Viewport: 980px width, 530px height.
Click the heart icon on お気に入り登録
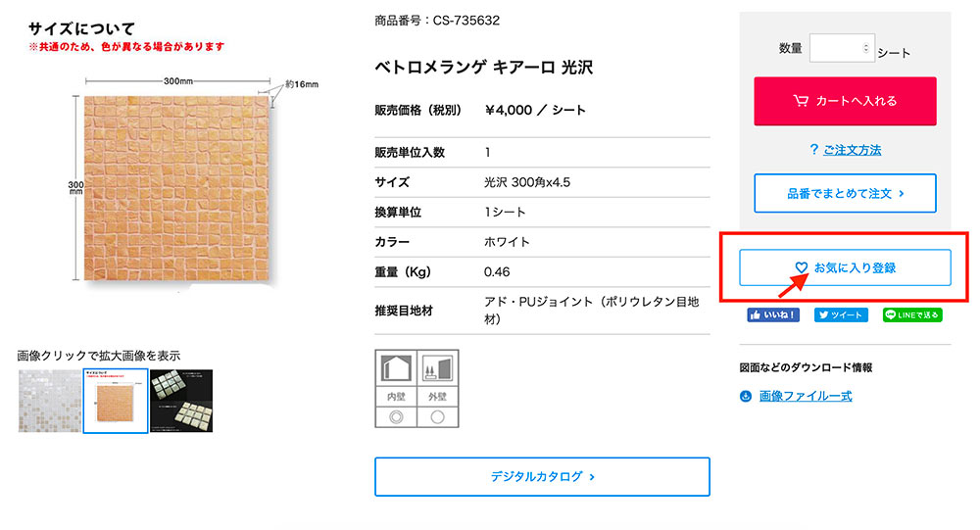801,267
